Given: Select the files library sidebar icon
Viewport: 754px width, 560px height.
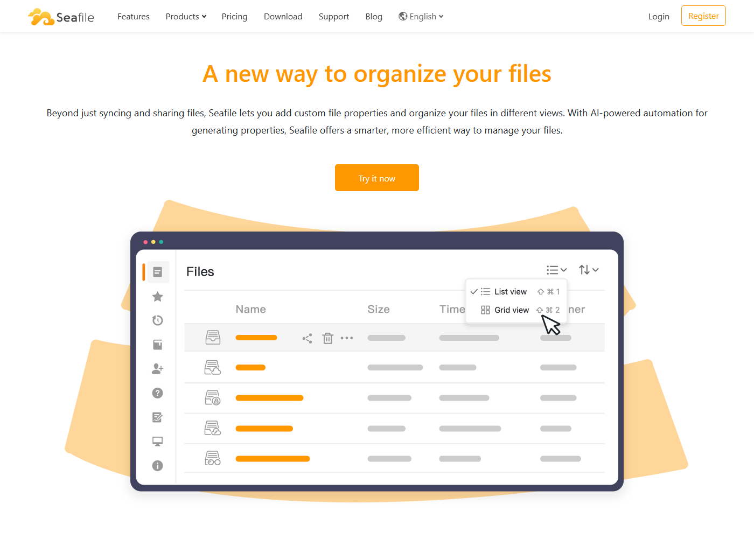Looking at the screenshot, I should [158, 272].
